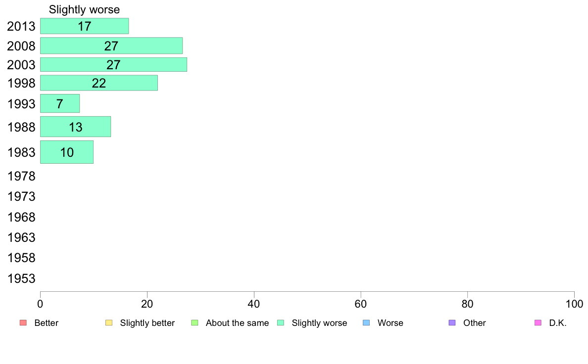Image resolution: width=588 pixels, height=364 pixels.
Task: Click the 2003 bar showing 27
Action: tap(114, 64)
